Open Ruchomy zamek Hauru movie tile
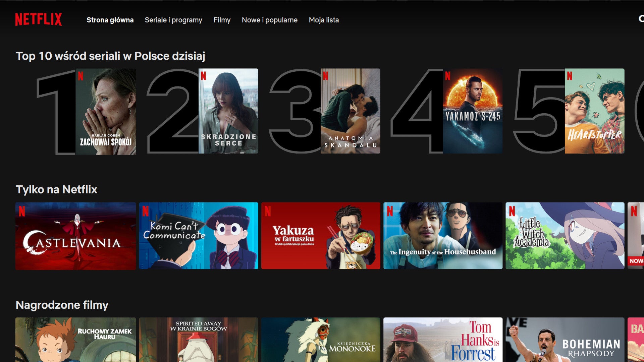Viewport: 644px width, 362px height. [76, 340]
